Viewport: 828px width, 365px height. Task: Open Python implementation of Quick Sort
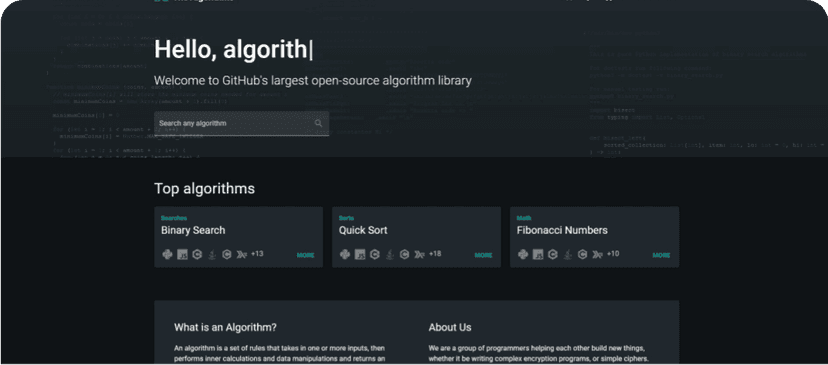(x=345, y=255)
